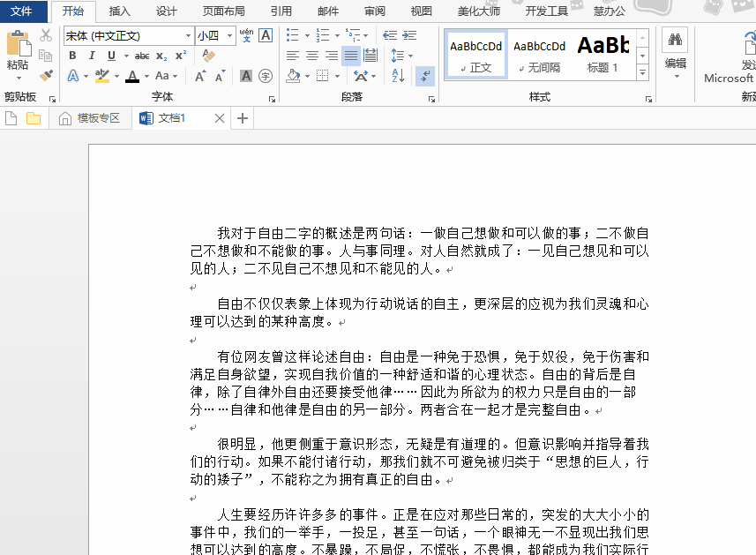Toggle strikethrough abc formatting

pyautogui.click(x=142, y=56)
